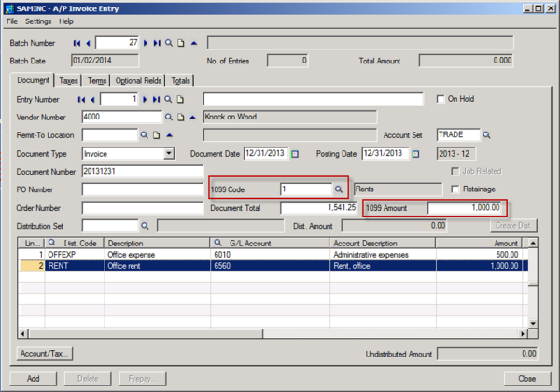
Task: Select the RENT distribution code cell
Action: (x=74, y=266)
